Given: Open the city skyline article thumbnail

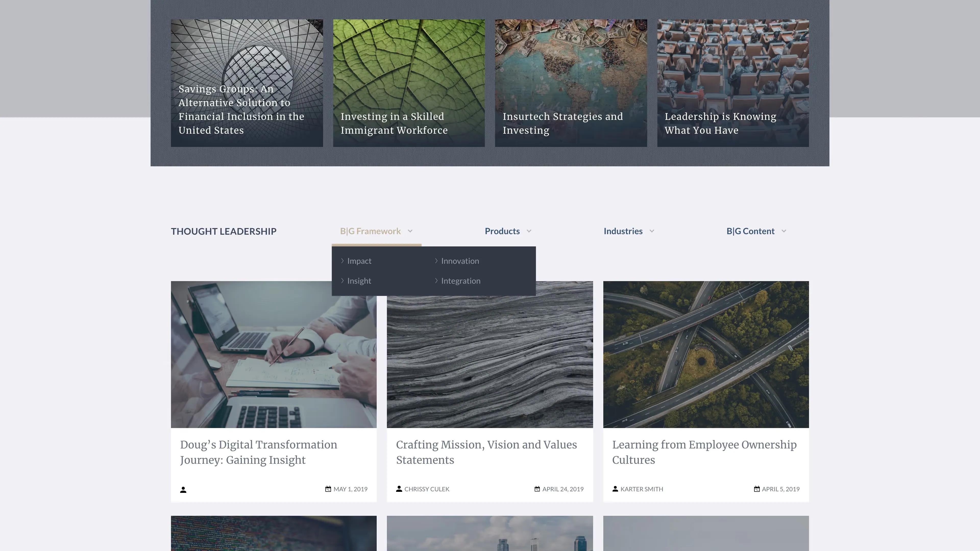Looking at the screenshot, I should (x=490, y=533).
